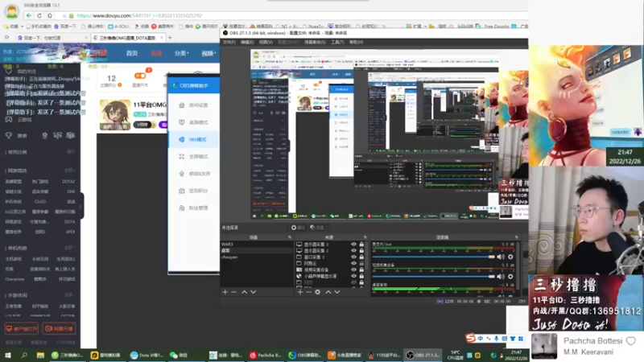Click the heart icon beside Pachcha Bottesi
The width and height of the screenshot is (644, 362).
pos(631,340)
